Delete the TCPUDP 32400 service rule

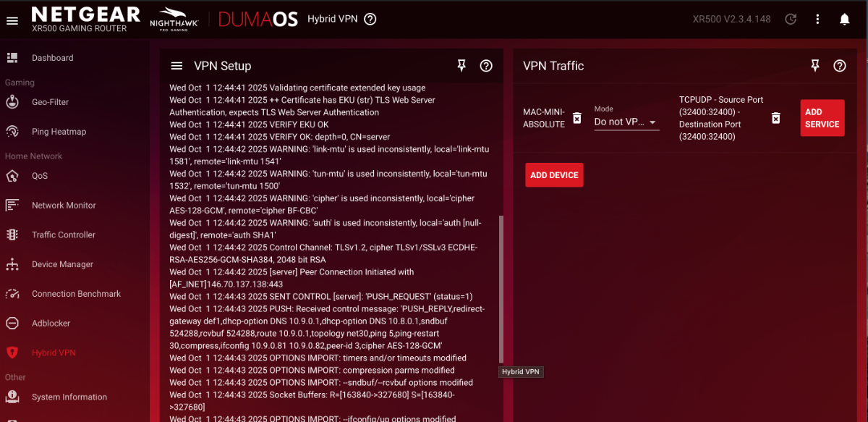click(x=775, y=118)
